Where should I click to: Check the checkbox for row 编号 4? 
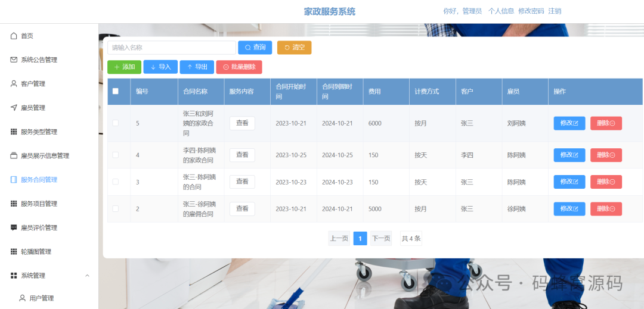pos(116,155)
